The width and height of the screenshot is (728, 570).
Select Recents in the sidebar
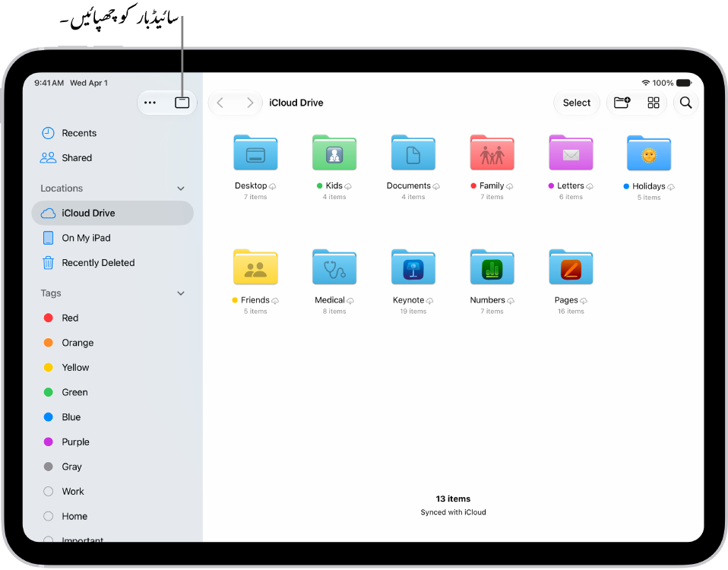coord(112,133)
